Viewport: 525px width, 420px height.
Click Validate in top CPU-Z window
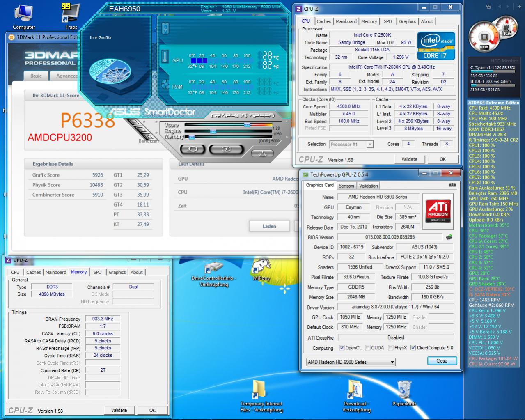pyautogui.click(x=409, y=159)
